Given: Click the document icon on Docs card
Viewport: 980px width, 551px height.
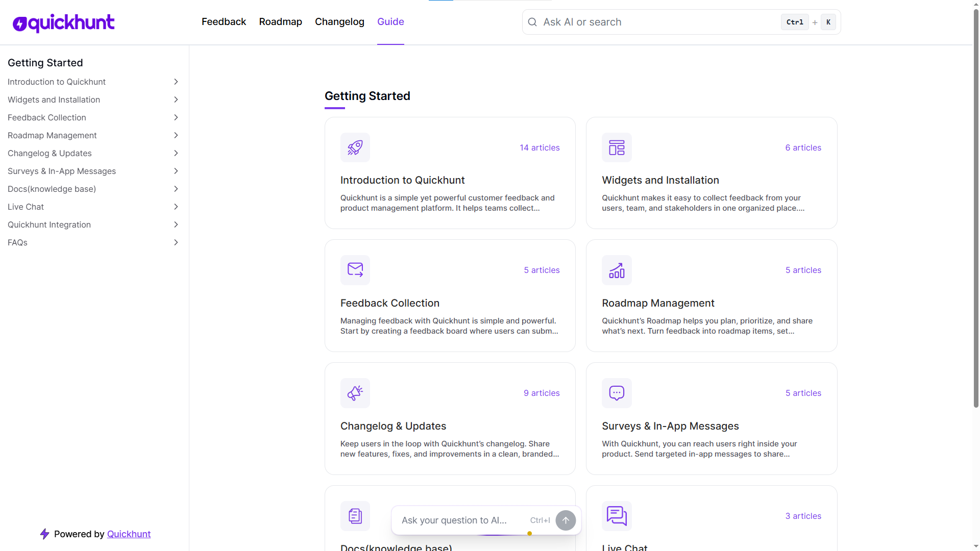Looking at the screenshot, I should [355, 516].
